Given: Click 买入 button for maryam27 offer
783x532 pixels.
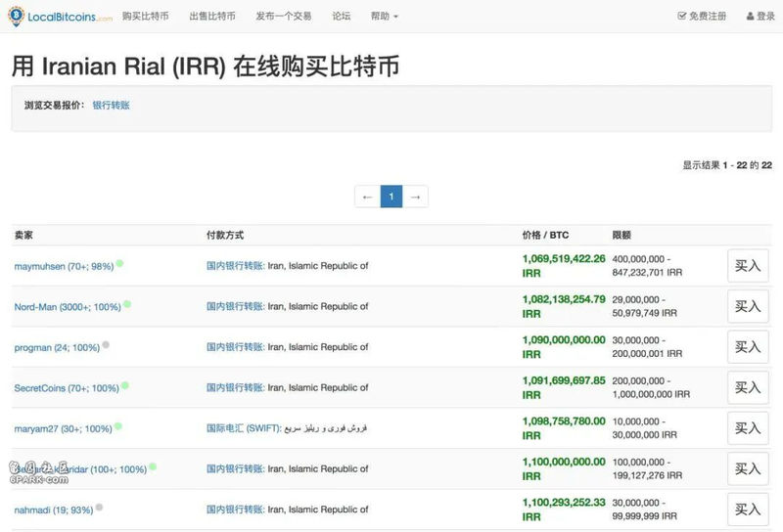Looking at the screenshot, I should pyautogui.click(x=748, y=428).
